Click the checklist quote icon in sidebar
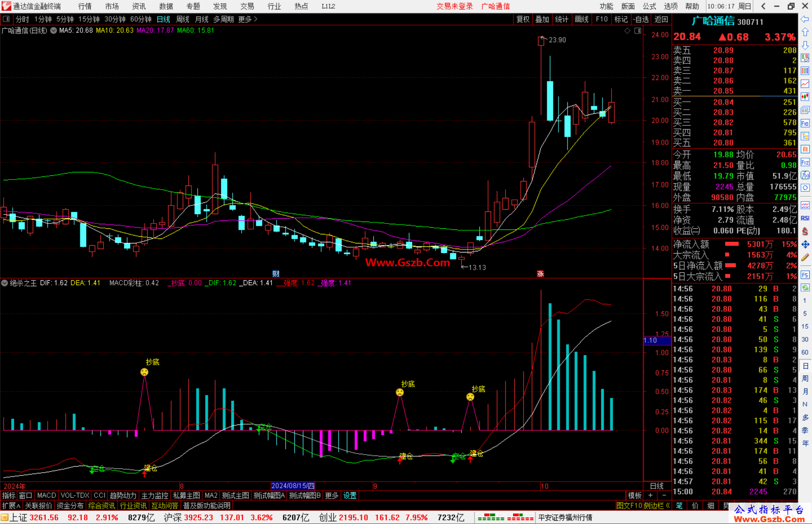This screenshot has height=524, width=812. pyautogui.click(x=805, y=58)
